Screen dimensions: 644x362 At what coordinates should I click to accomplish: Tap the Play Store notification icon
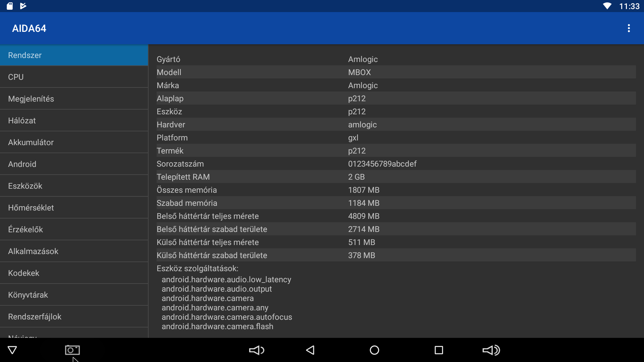click(x=23, y=6)
